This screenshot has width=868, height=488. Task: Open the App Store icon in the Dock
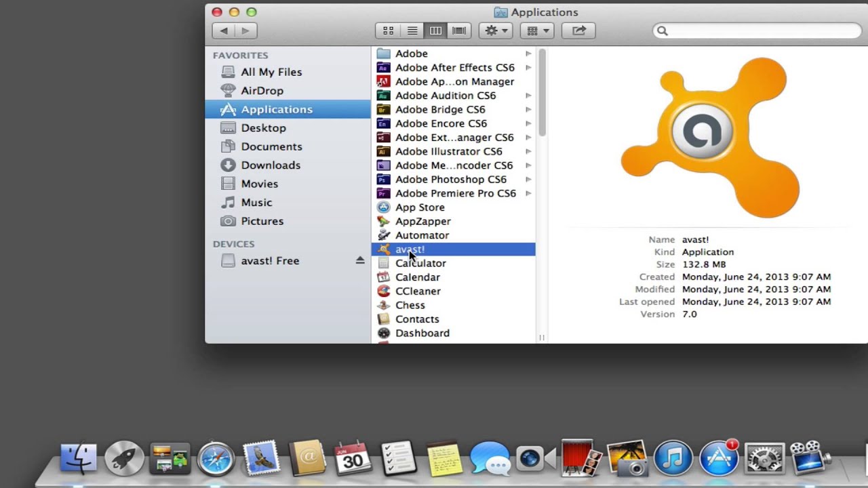[719, 459]
